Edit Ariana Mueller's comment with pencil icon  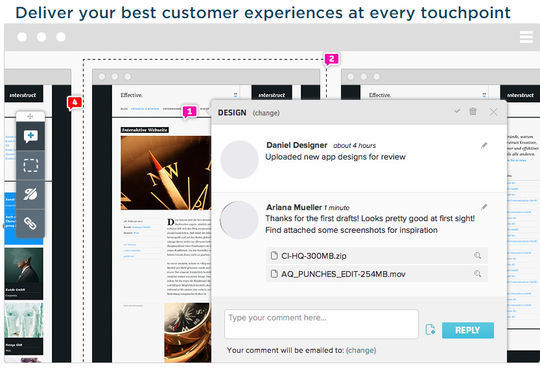point(484,207)
